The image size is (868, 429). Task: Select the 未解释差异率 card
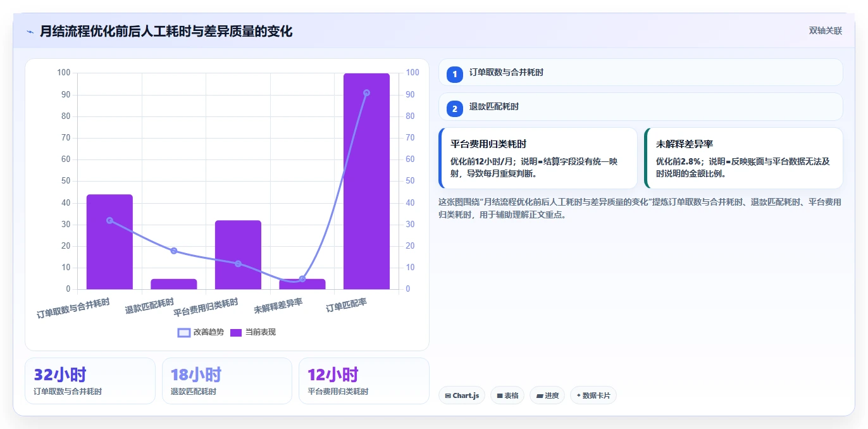(x=743, y=158)
